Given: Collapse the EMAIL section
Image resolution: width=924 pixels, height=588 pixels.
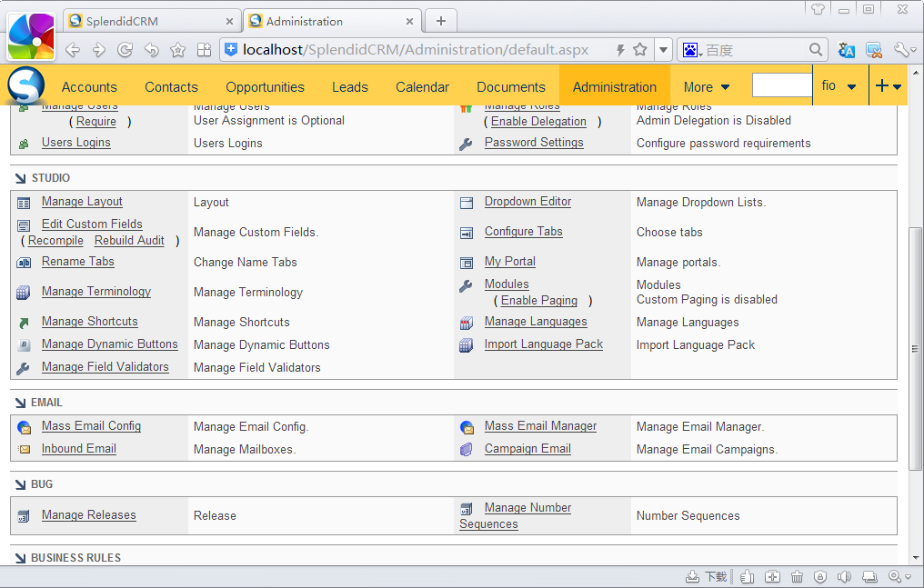Looking at the screenshot, I should pos(21,403).
